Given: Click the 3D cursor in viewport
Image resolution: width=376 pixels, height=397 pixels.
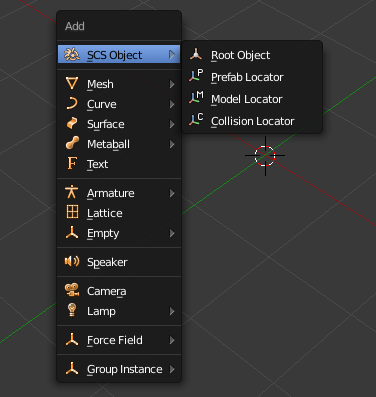Looking at the screenshot, I should 265,156.
